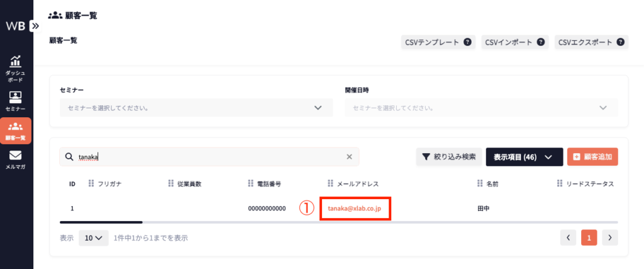This screenshot has height=269, width=644.
Task: Open the ダッシュボード sidebar icon
Action: point(15,69)
